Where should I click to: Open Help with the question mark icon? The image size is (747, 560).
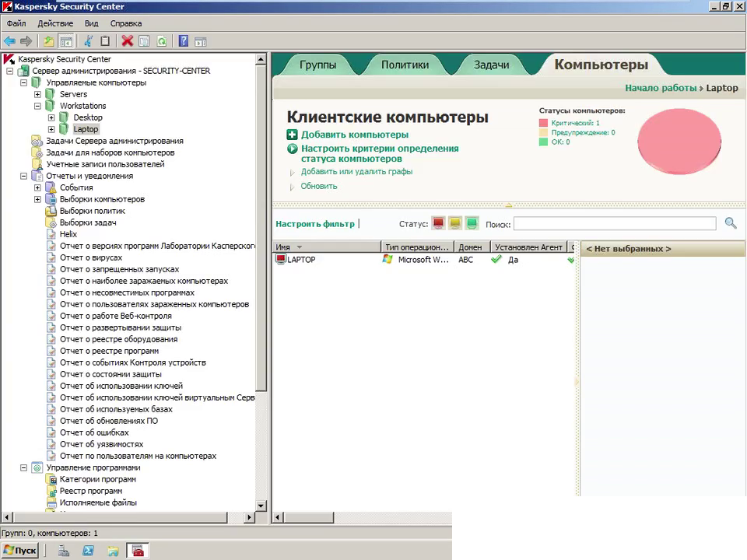pyautogui.click(x=184, y=41)
